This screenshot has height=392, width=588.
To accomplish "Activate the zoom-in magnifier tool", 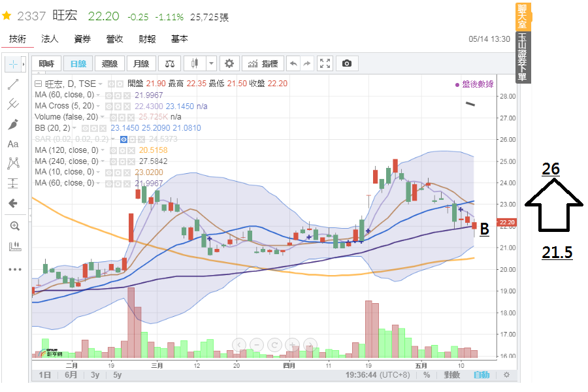I will click(x=14, y=226).
